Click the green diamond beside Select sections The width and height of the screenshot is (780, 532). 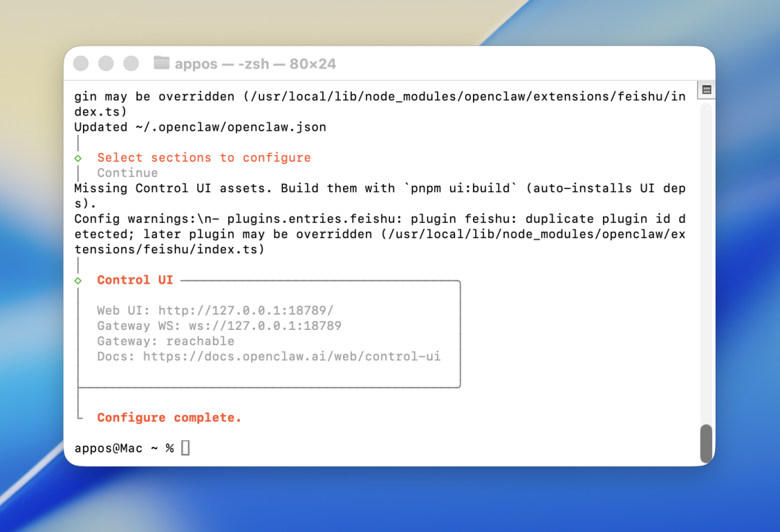tap(78, 158)
